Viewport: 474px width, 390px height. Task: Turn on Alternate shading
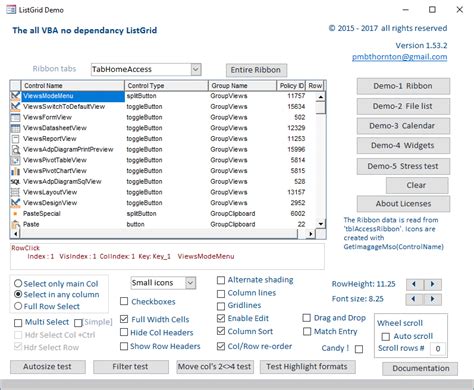point(221,280)
